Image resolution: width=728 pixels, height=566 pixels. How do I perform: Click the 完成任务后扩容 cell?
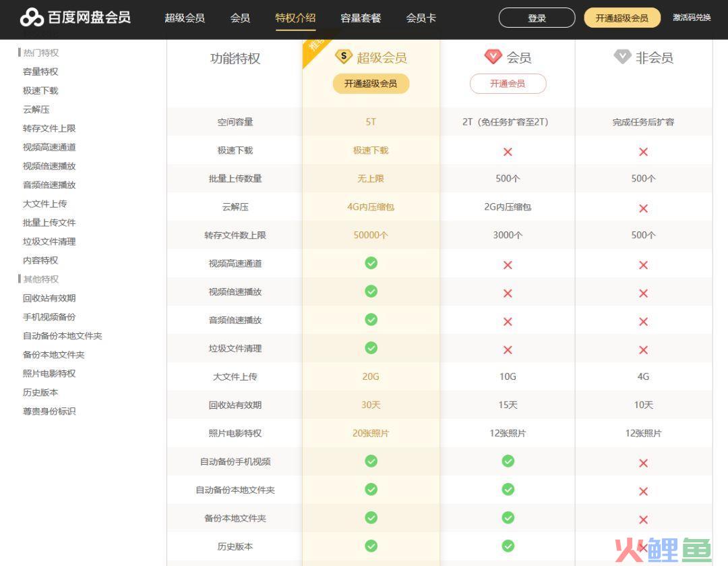(643, 121)
